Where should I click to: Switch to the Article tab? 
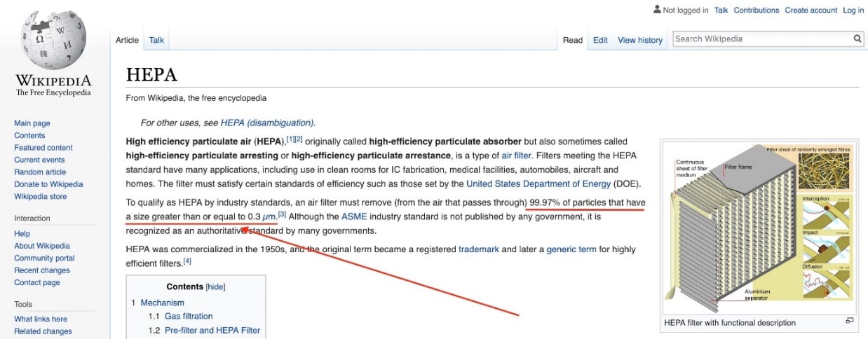(128, 40)
